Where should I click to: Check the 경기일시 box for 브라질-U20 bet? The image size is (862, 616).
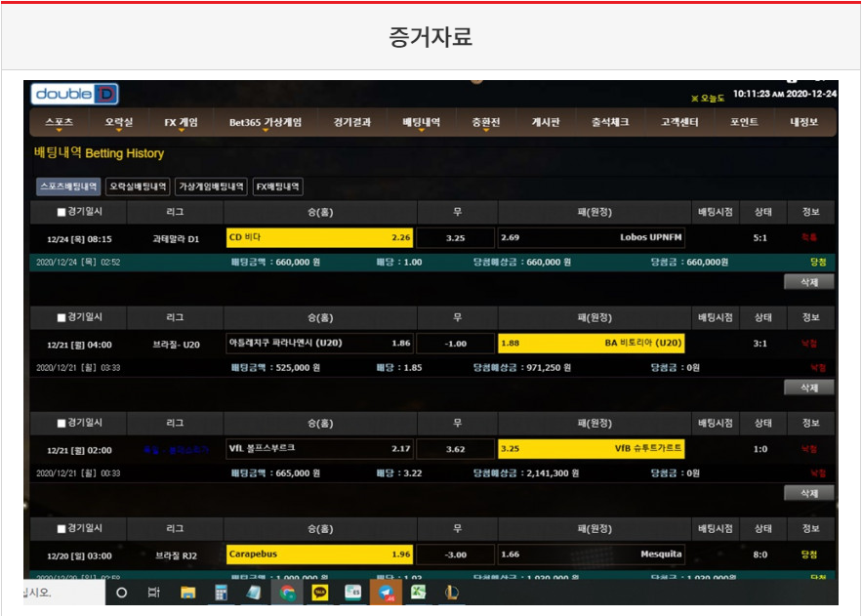(x=62, y=317)
